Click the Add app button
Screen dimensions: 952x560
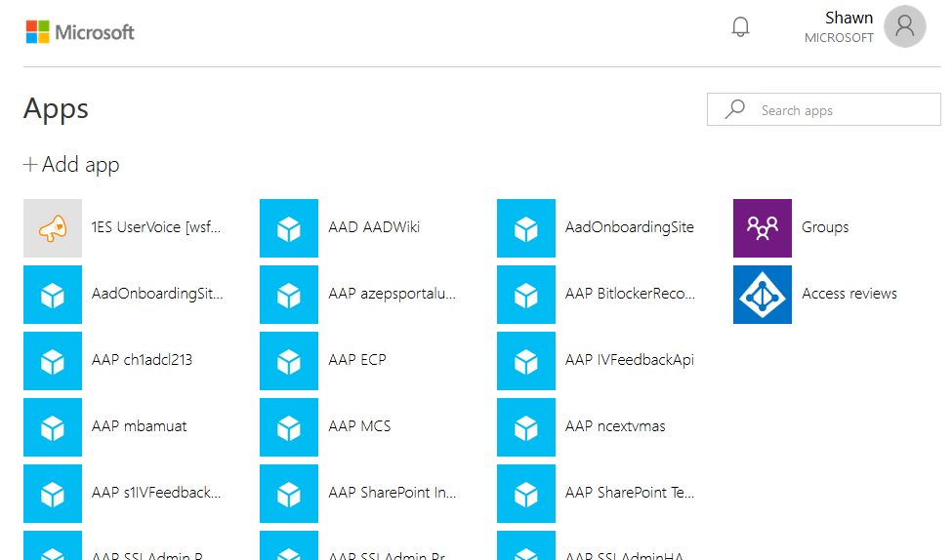point(71,165)
